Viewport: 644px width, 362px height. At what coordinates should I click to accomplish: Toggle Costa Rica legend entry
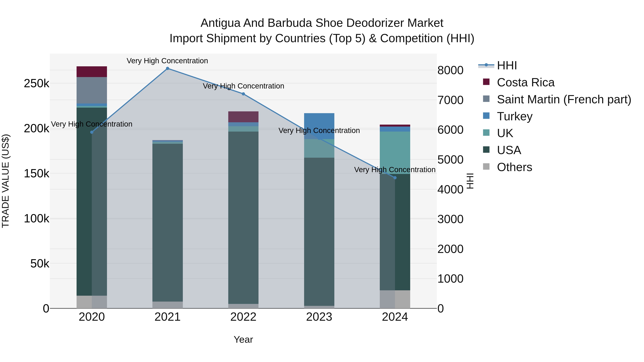[x=519, y=82]
